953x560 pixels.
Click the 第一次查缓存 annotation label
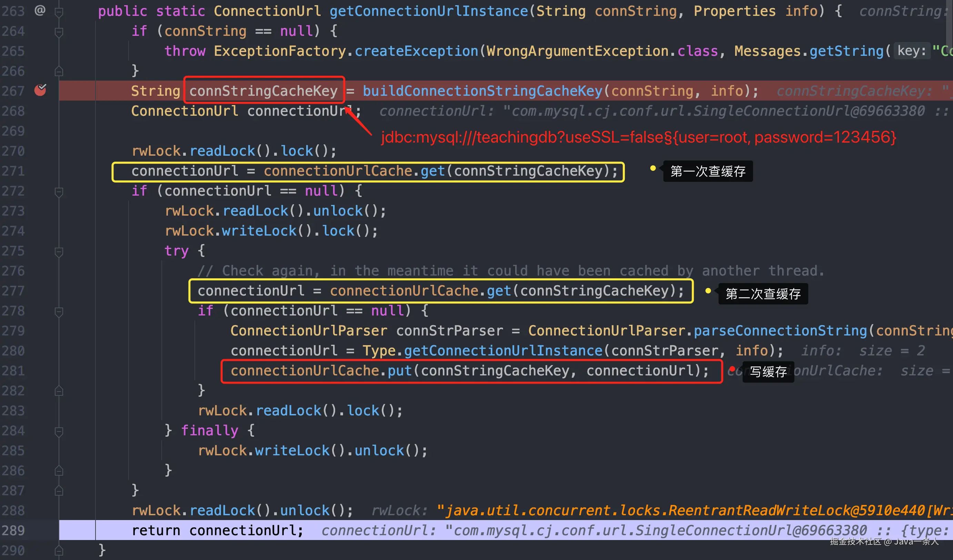pos(708,171)
